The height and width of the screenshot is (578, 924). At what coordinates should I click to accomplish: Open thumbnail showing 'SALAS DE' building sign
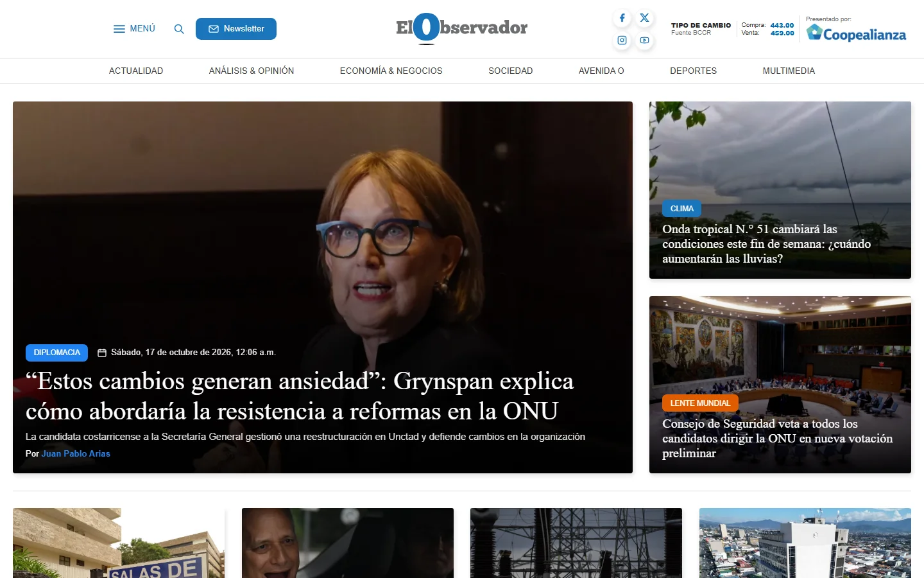coord(119,543)
